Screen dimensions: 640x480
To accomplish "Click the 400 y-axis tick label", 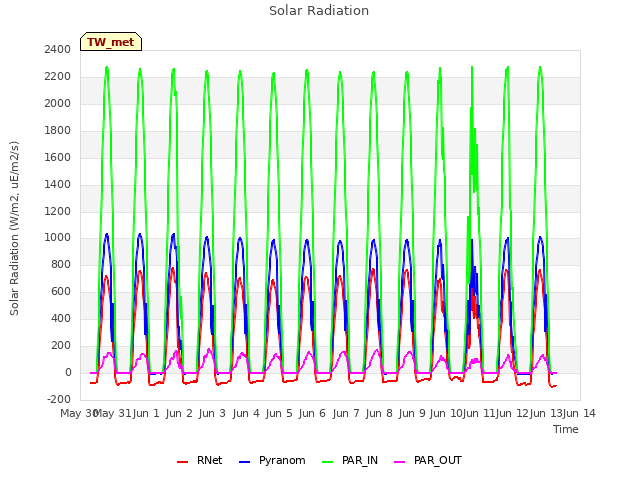I will [x=61, y=318].
